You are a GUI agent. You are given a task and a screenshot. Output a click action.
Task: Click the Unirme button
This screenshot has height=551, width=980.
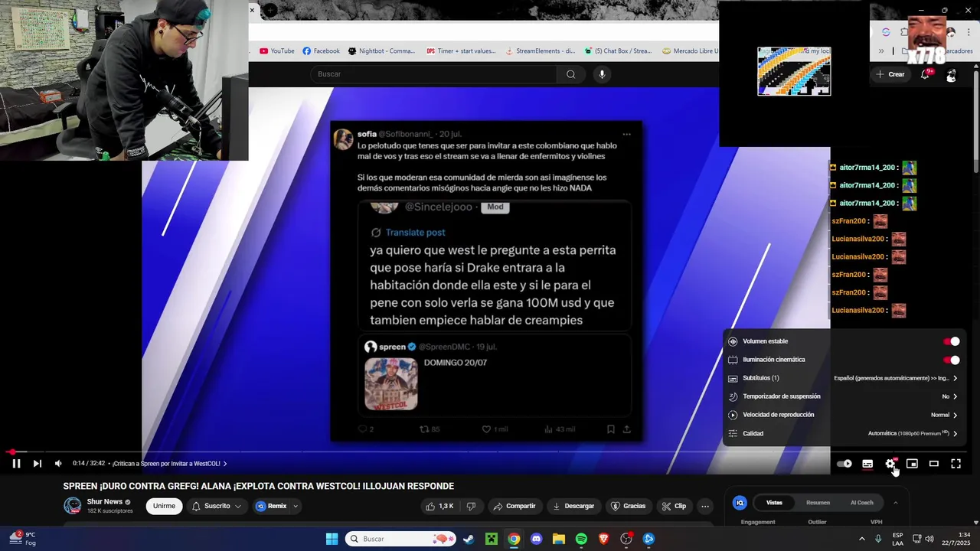(x=164, y=506)
